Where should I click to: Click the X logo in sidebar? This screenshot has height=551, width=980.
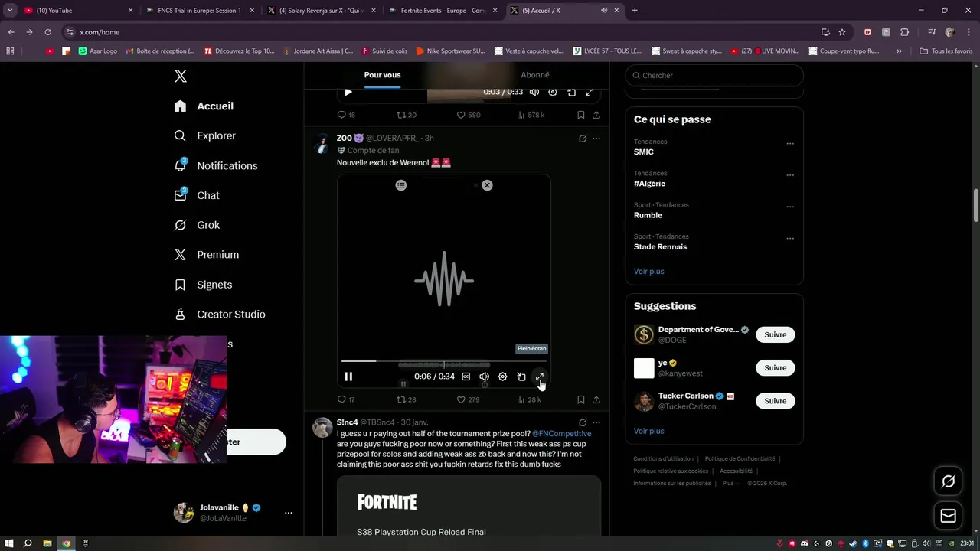tap(181, 76)
